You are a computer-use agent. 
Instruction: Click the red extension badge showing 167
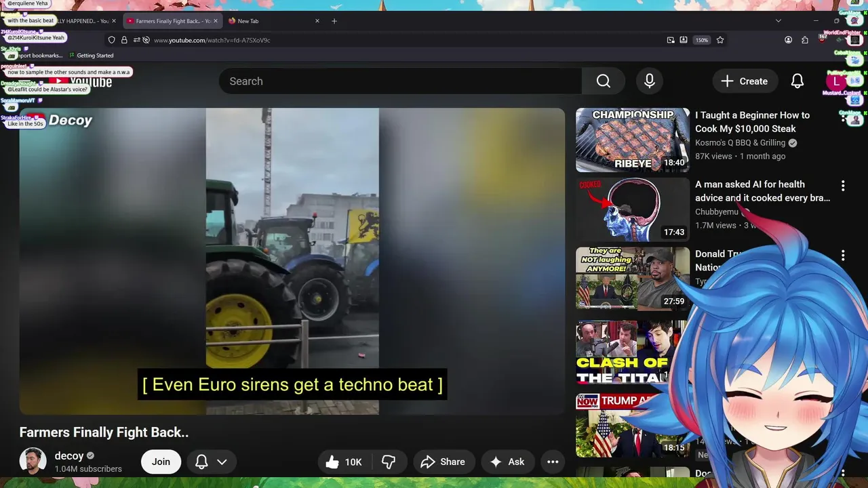822,39
